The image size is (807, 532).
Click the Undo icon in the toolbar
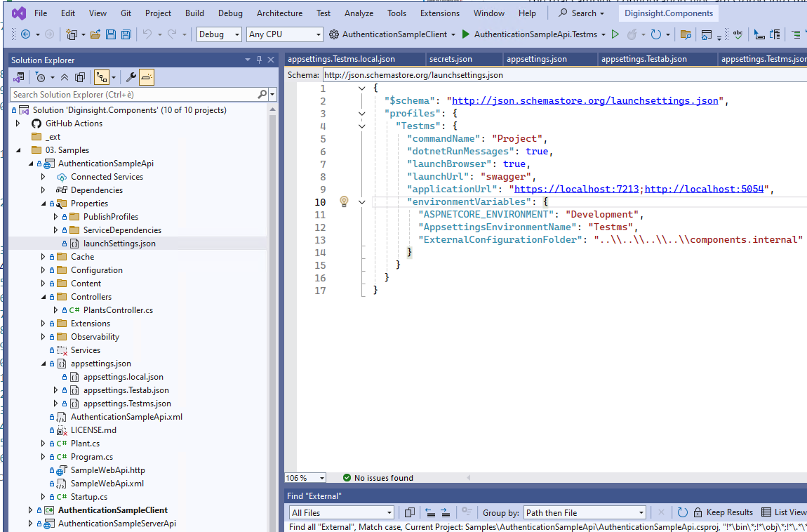[x=147, y=33]
